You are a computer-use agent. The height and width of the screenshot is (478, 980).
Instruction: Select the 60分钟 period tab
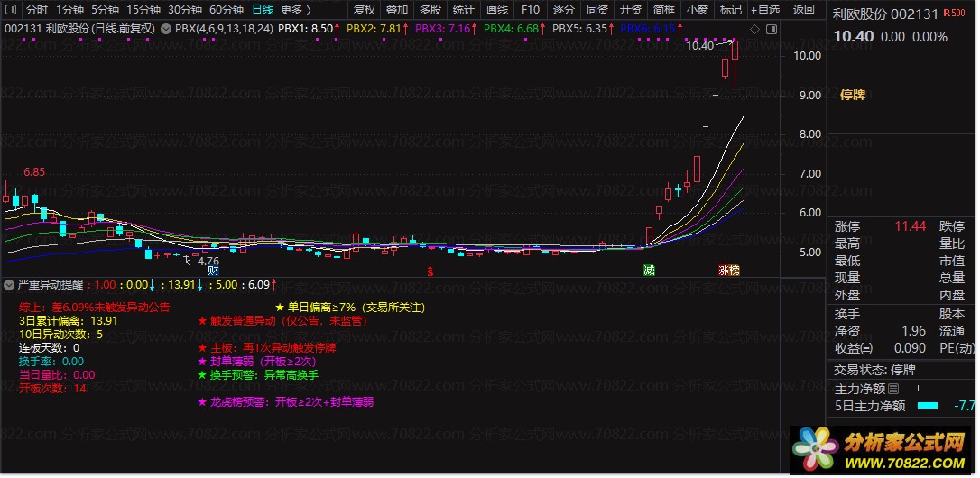pyautogui.click(x=227, y=9)
